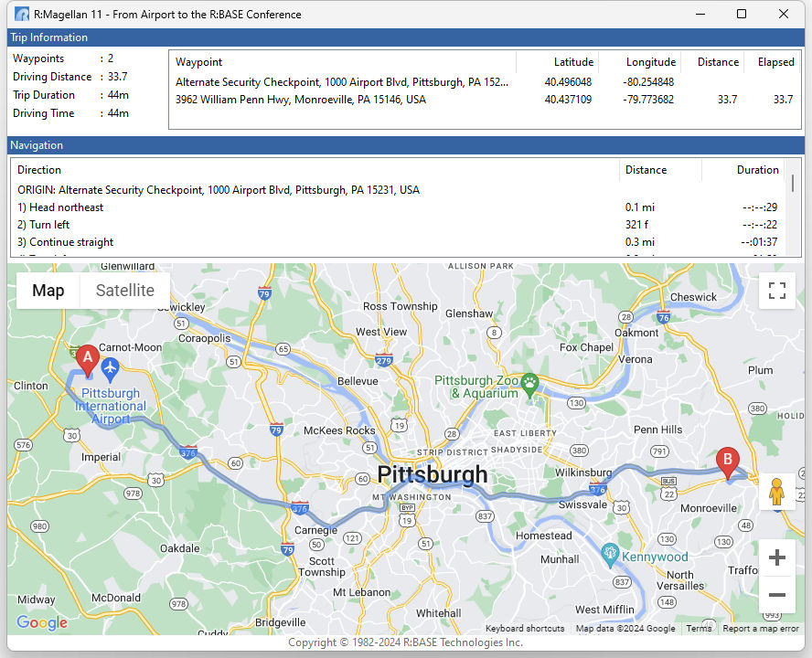Click longitude value -79.773682
The width and height of the screenshot is (812, 658).
[x=647, y=100]
